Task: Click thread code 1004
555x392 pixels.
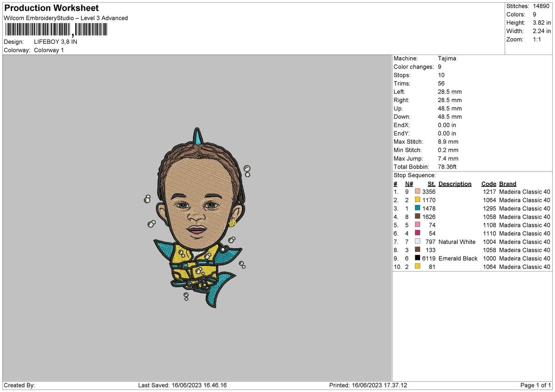Action: click(489, 242)
